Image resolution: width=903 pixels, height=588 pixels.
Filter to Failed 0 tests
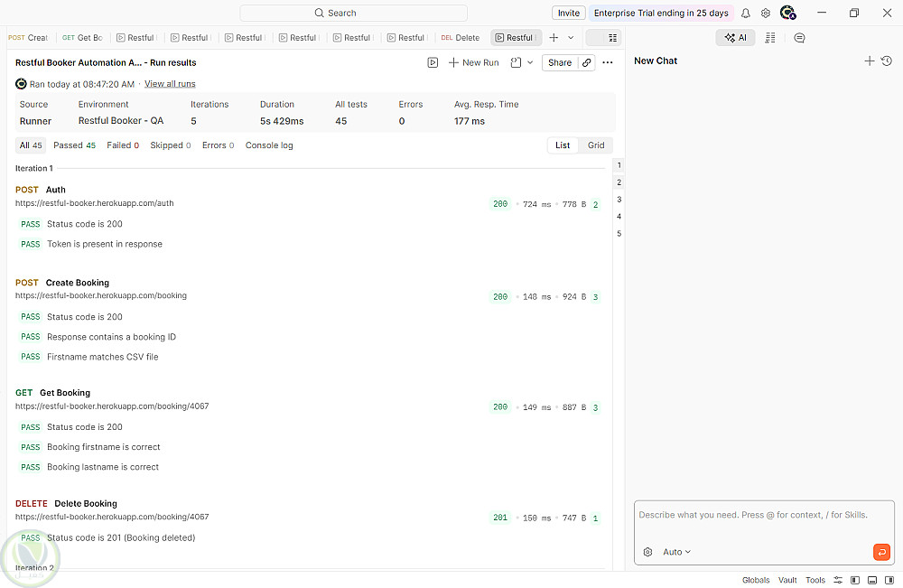(123, 145)
